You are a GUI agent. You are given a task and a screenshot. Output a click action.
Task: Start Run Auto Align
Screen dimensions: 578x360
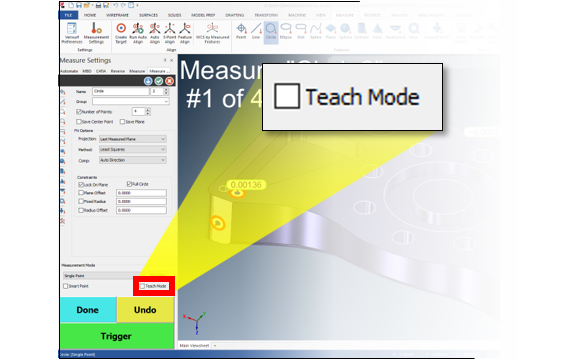(138, 33)
